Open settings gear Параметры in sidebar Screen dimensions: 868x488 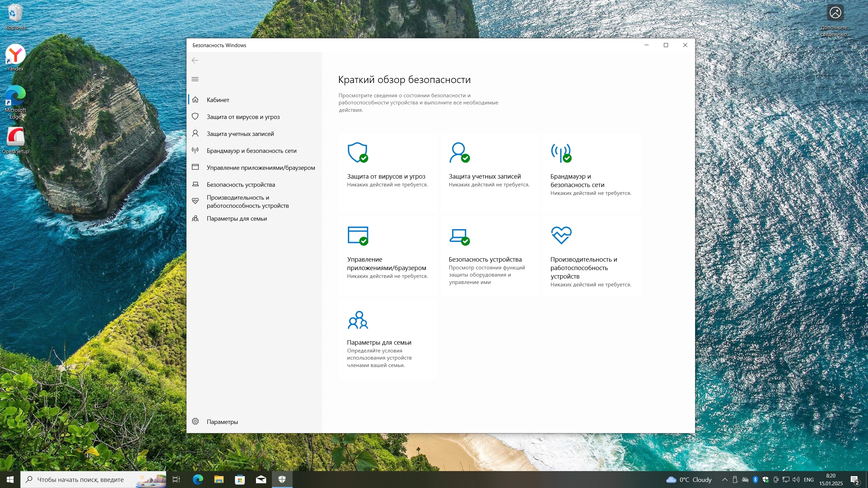click(x=222, y=422)
